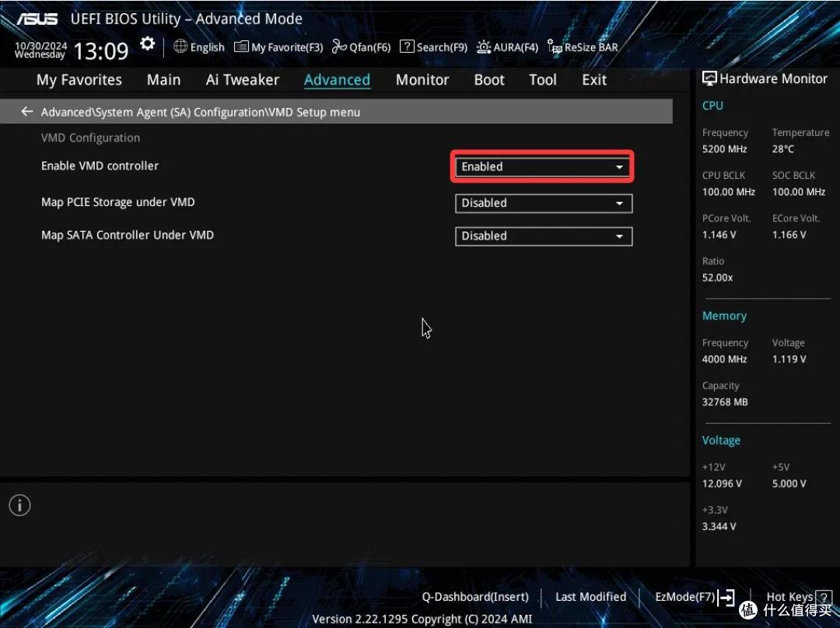The width and height of the screenshot is (840, 628).
Task: Open the Ai Tweaker tab
Action: click(243, 80)
